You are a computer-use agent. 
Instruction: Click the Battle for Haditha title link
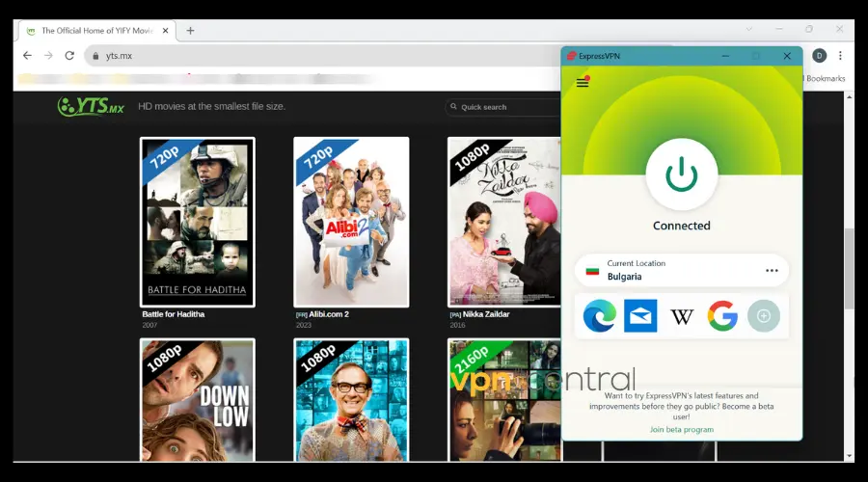[x=174, y=314]
